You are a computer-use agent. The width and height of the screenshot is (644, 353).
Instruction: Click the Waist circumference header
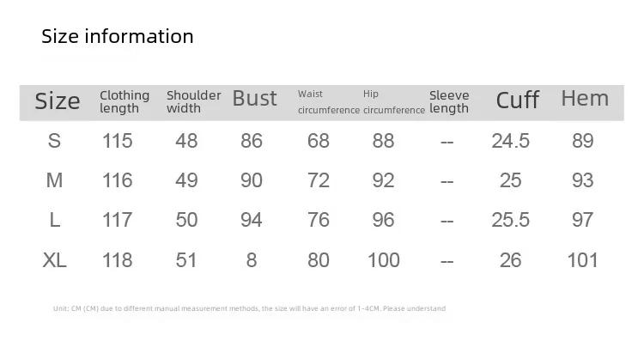(329, 102)
